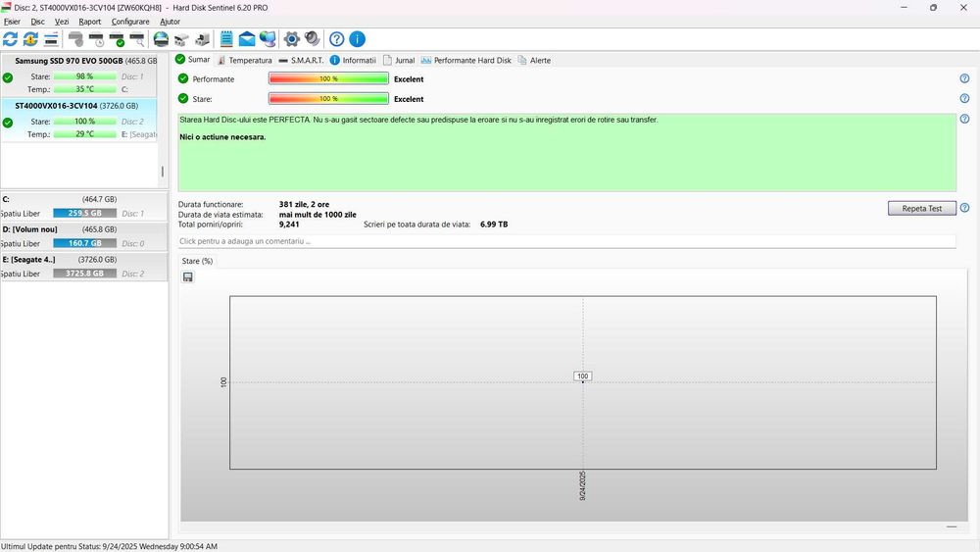Screen dimensions: 980x552
Task: Click the help icon beside Repeta Test
Action: point(964,208)
